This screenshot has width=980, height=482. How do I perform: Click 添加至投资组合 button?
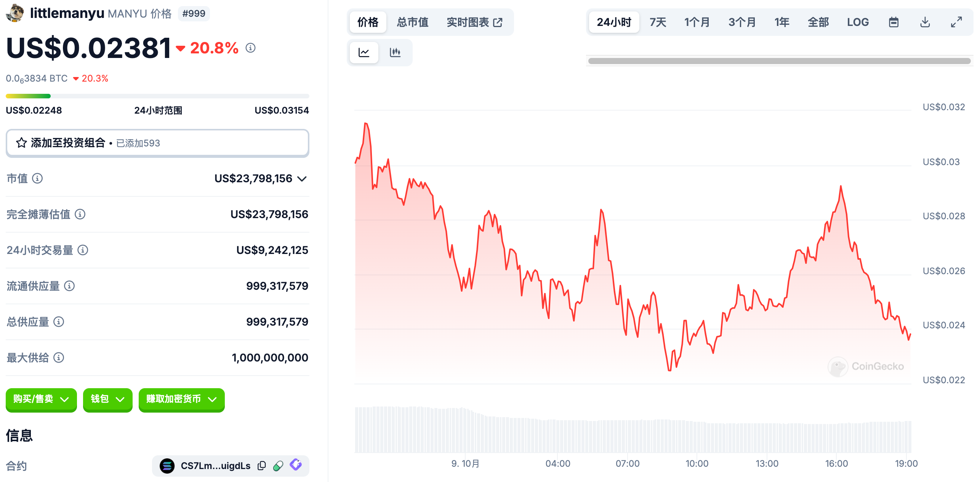(157, 143)
